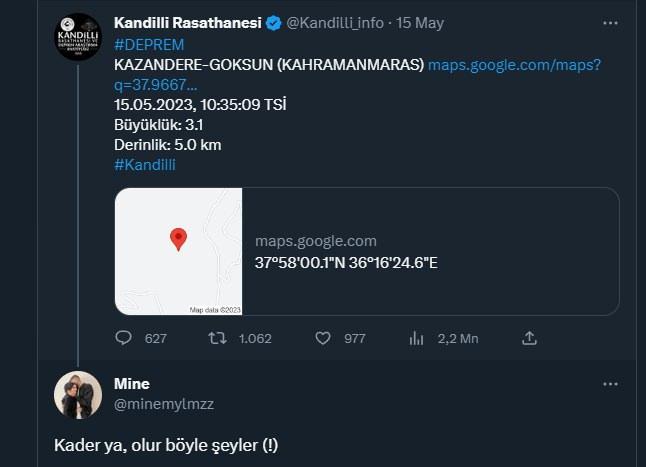Click the Mine display name

(132, 384)
